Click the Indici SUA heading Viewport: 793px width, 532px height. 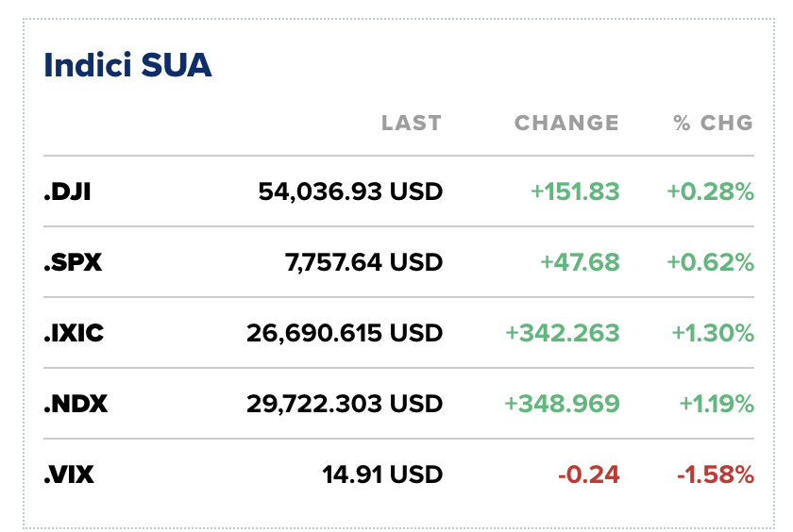127,65
